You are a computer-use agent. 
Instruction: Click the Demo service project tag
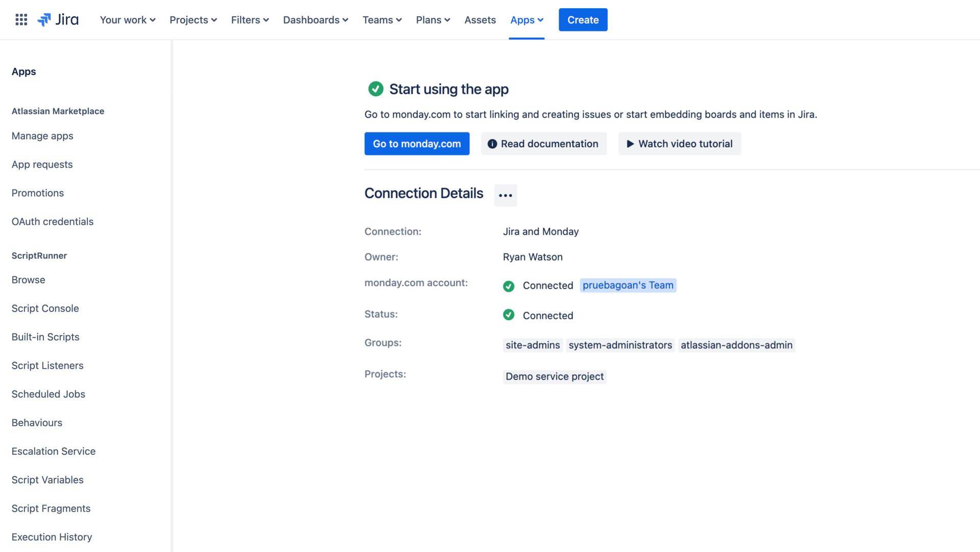click(555, 377)
